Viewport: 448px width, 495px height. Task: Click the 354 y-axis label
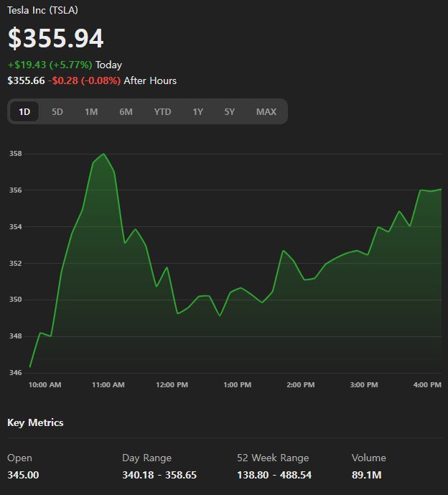pyautogui.click(x=16, y=226)
